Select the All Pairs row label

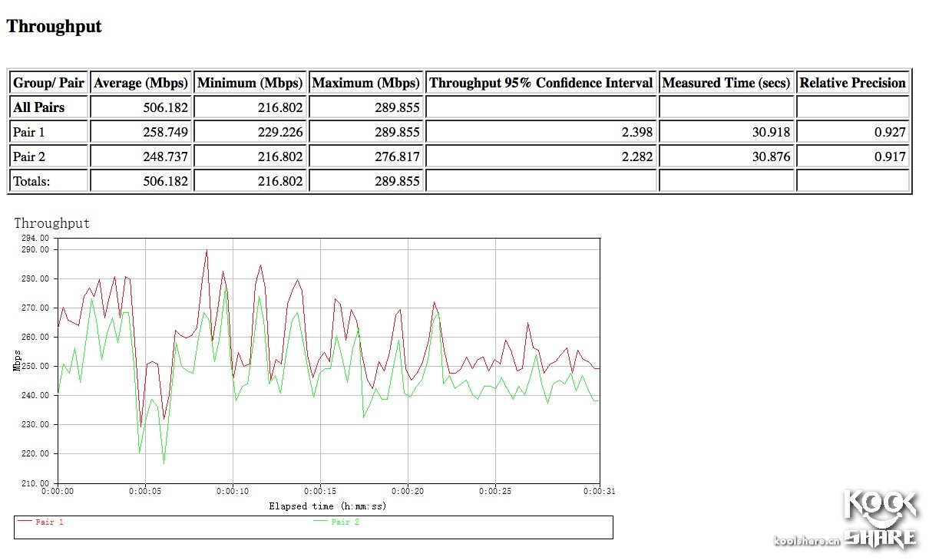[38, 107]
